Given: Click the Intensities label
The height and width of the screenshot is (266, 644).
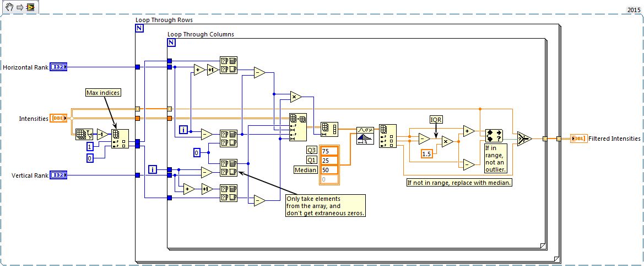Looking at the screenshot, I should click(x=34, y=119).
